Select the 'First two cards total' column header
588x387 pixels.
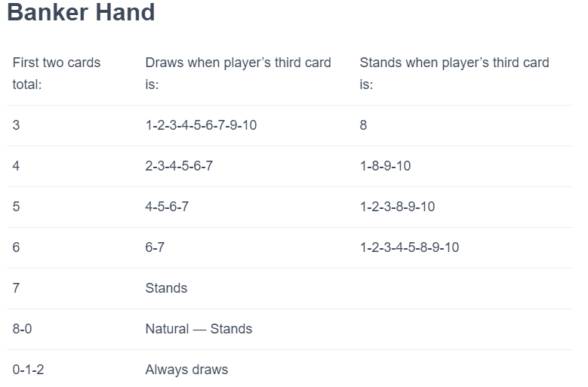click(x=57, y=73)
